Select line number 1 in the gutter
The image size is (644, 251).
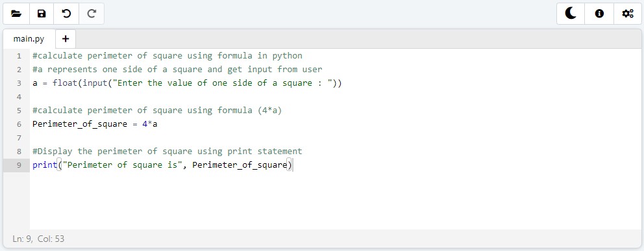click(x=19, y=56)
